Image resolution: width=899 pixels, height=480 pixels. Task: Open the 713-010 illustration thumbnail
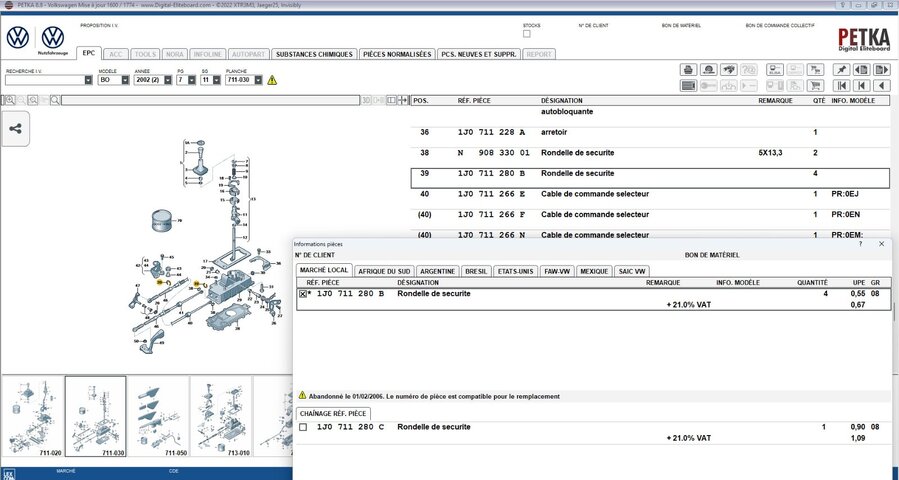click(221, 416)
